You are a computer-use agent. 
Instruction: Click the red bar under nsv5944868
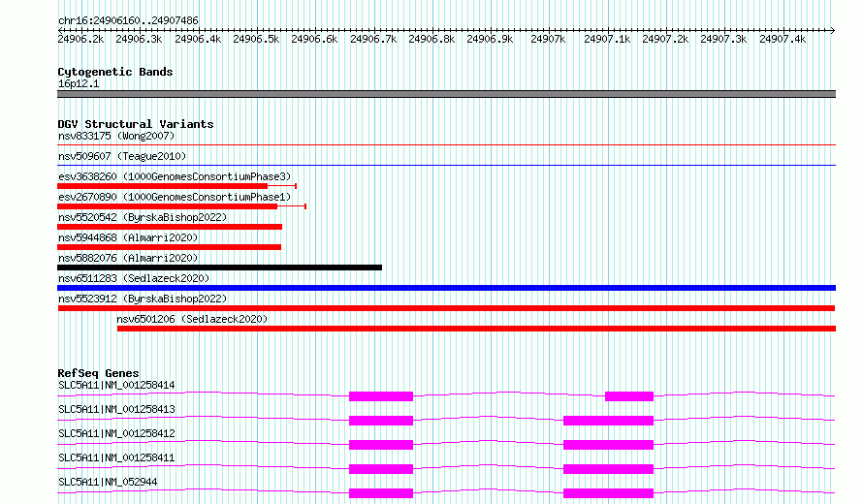pos(169,247)
